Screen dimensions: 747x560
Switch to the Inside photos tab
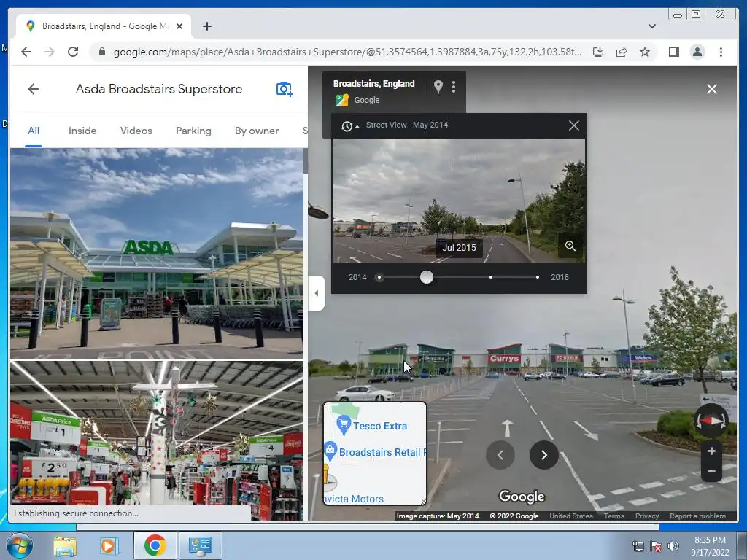tap(82, 131)
